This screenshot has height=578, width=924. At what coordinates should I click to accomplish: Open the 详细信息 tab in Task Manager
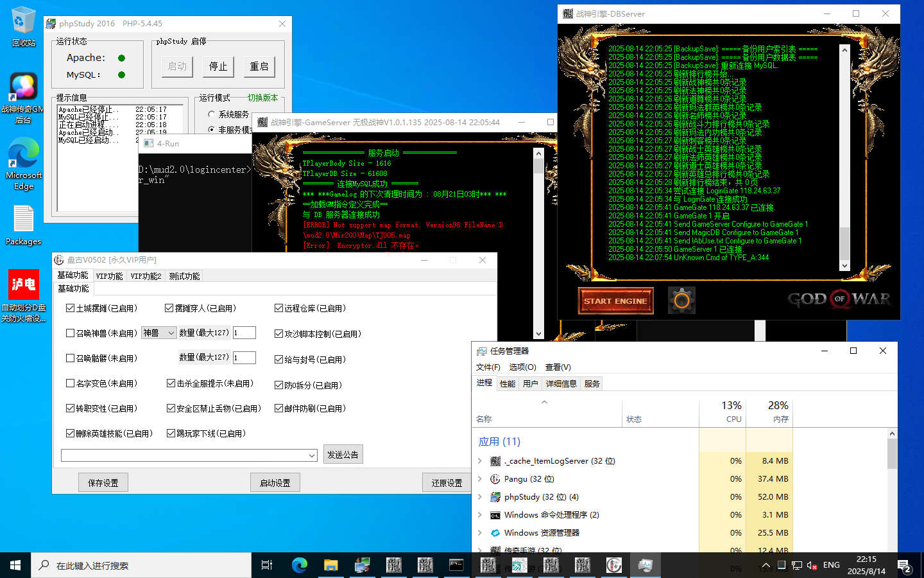(561, 384)
